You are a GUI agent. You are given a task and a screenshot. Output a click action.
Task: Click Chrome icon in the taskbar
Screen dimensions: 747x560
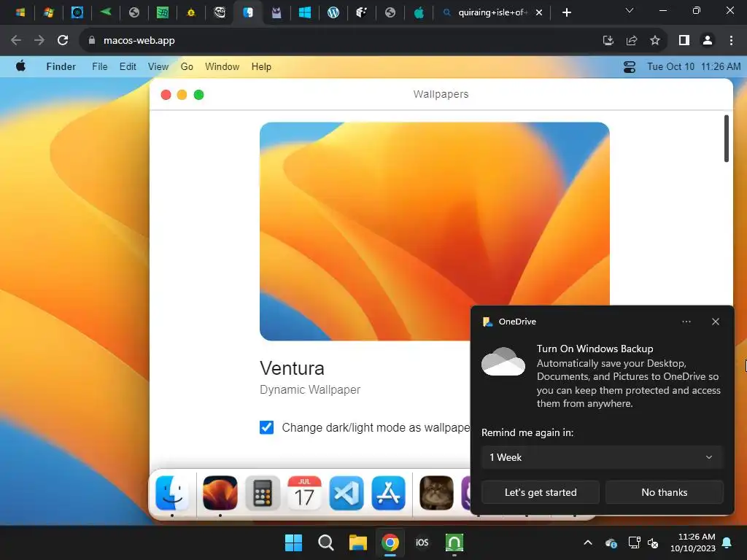[x=390, y=542]
